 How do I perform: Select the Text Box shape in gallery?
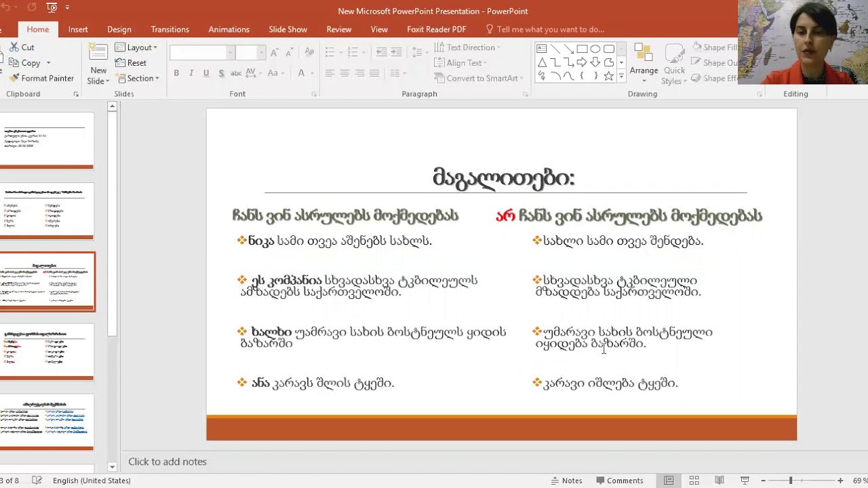541,49
